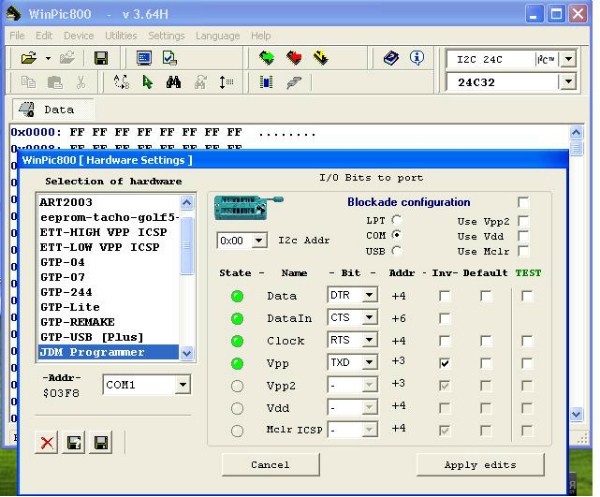Select the USB port radio button

pyautogui.click(x=396, y=251)
